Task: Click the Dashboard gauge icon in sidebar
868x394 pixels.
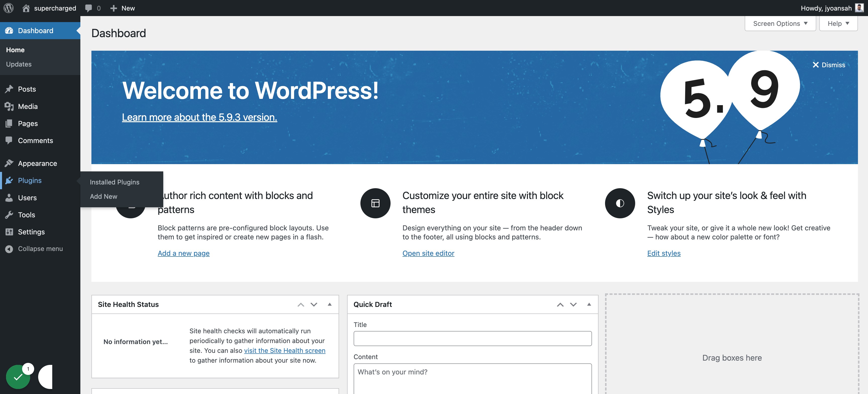Action: pyautogui.click(x=9, y=31)
